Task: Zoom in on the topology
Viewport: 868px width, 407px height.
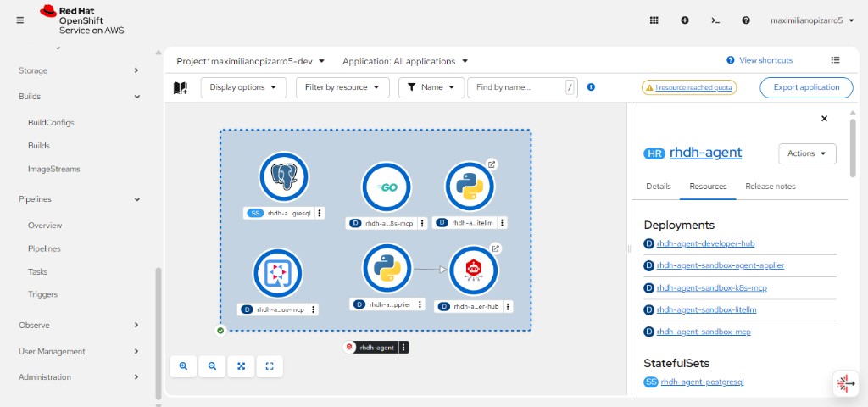Action: point(183,366)
